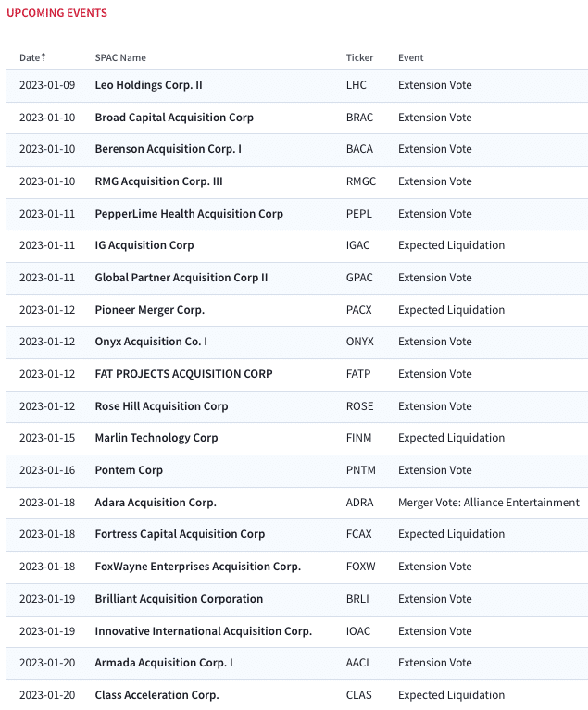Click ticker ROSE
The image size is (588, 710).
coord(359,406)
